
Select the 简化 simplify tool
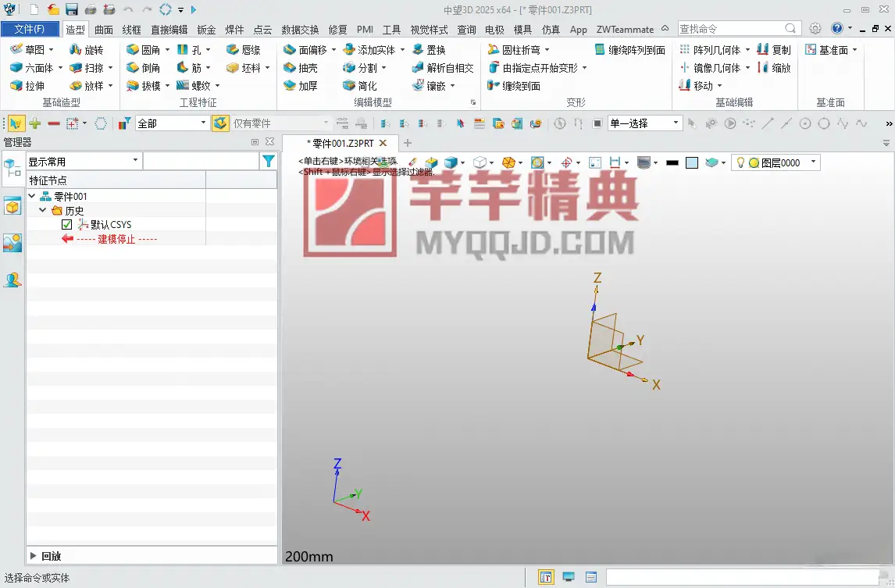click(359, 86)
